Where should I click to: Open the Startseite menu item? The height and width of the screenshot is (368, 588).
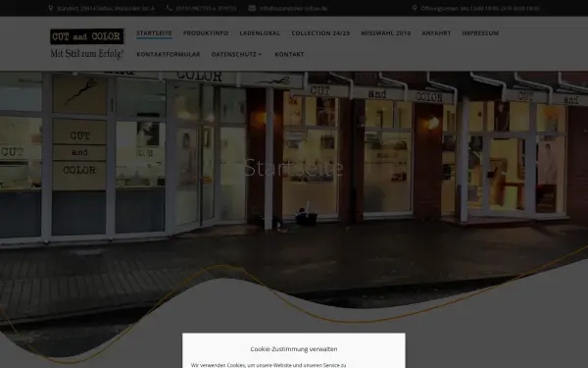click(x=154, y=33)
